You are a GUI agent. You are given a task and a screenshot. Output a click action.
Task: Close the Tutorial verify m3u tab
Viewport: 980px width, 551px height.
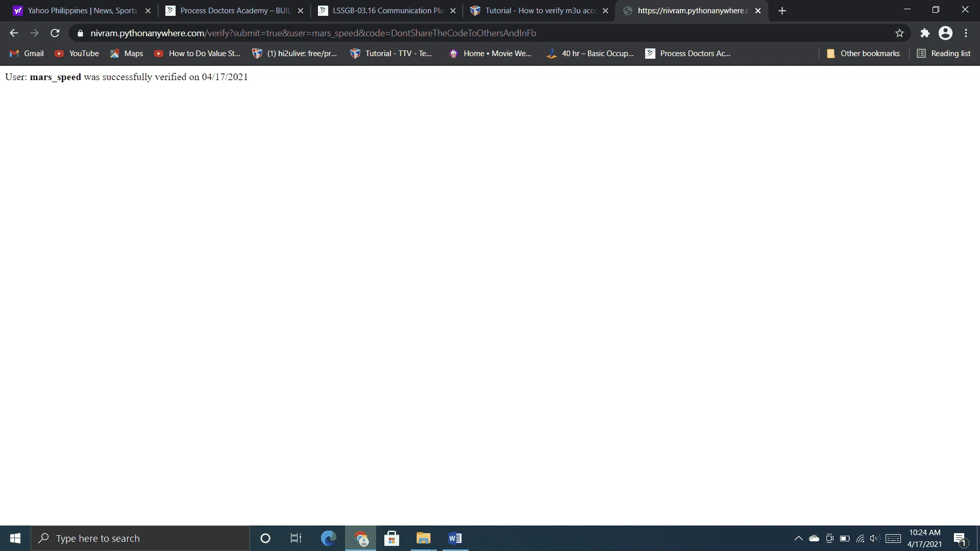(605, 11)
